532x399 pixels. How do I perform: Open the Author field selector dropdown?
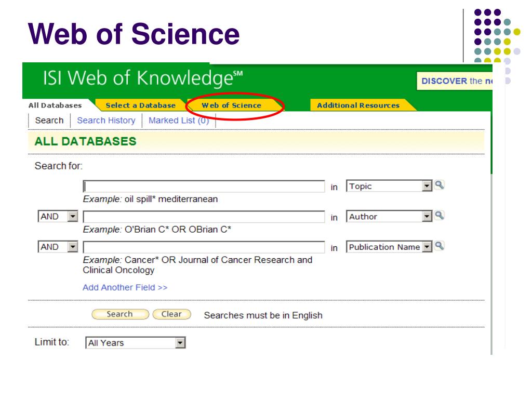click(x=389, y=216)
